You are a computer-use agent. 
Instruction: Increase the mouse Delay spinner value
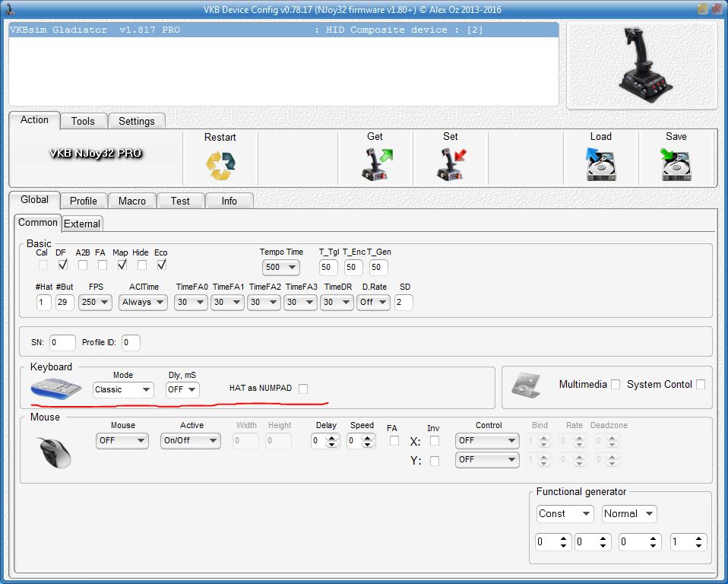(x=333, y=436)
